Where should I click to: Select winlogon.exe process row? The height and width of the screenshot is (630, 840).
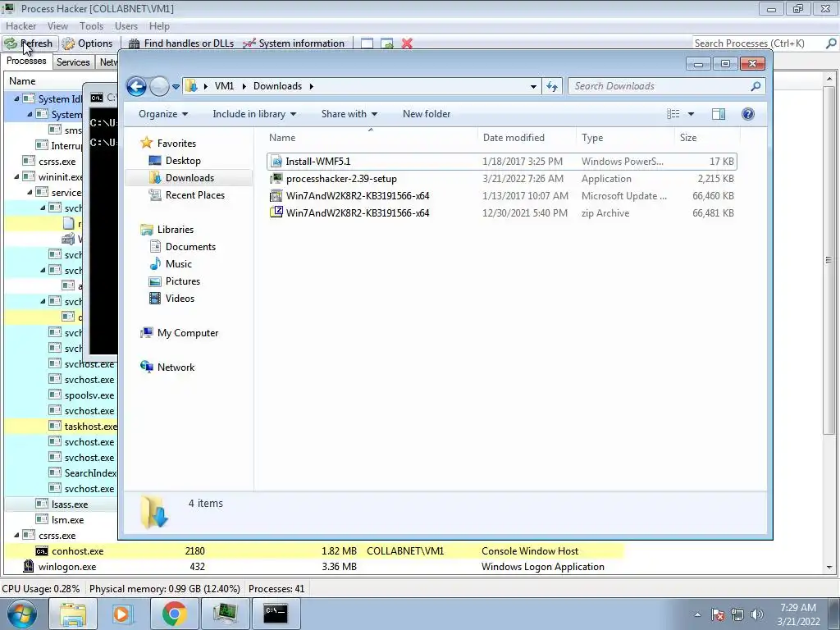[x=314, y=566]
